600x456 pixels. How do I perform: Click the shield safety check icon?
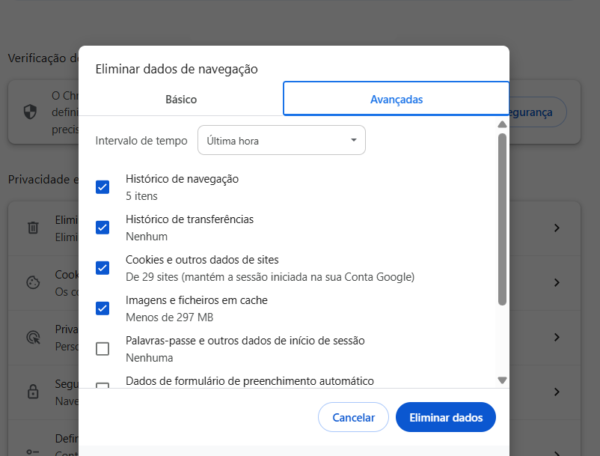[x=30, y=112]
